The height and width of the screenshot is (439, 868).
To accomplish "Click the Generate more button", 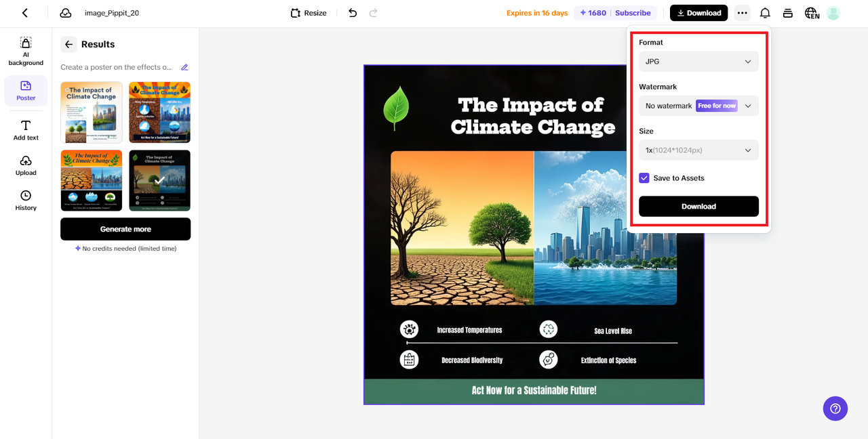I will pyautogui.click(x=125, y=229).
